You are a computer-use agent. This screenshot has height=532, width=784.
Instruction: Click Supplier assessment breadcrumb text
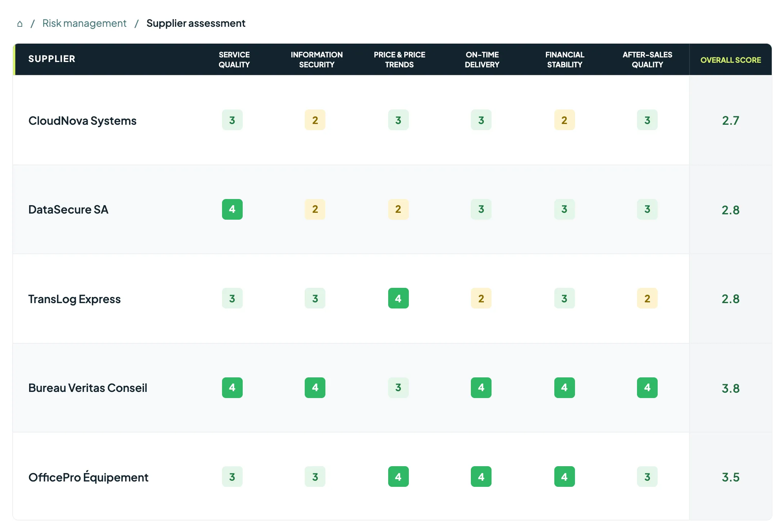point(196,23)
